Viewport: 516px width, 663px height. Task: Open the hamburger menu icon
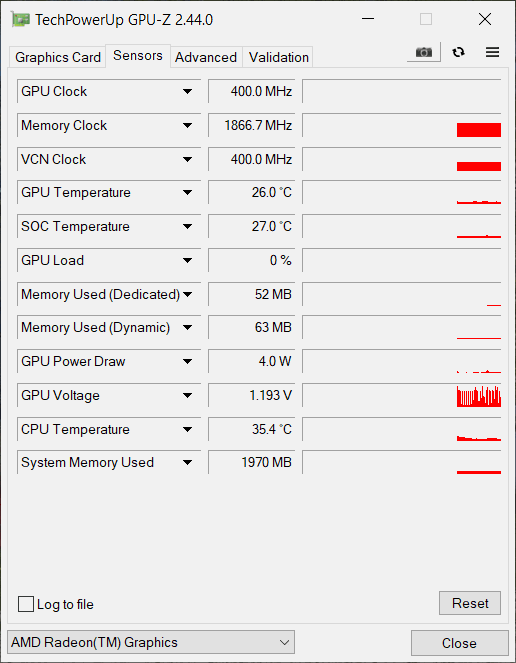492,52
